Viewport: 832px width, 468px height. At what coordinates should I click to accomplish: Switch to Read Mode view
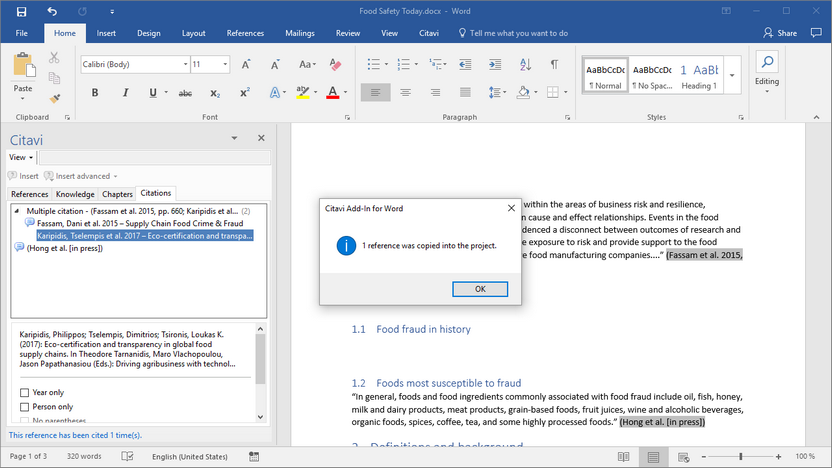[623, 457]
